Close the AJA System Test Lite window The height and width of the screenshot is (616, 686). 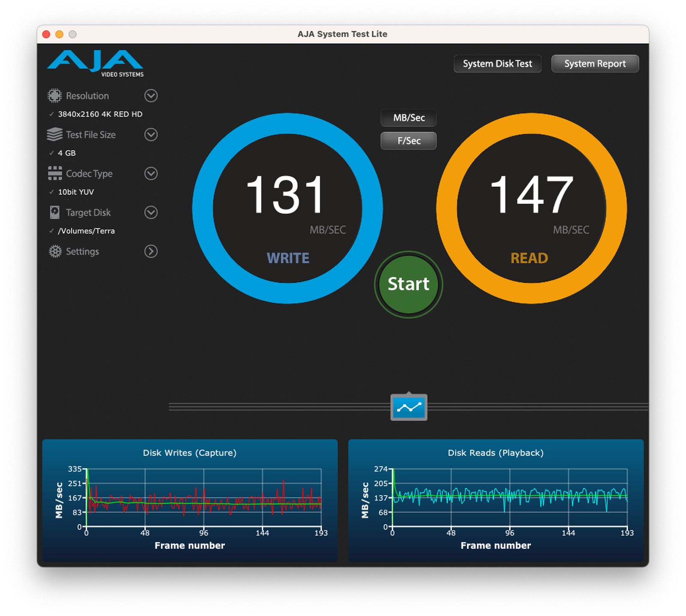(x=46, y=34)
